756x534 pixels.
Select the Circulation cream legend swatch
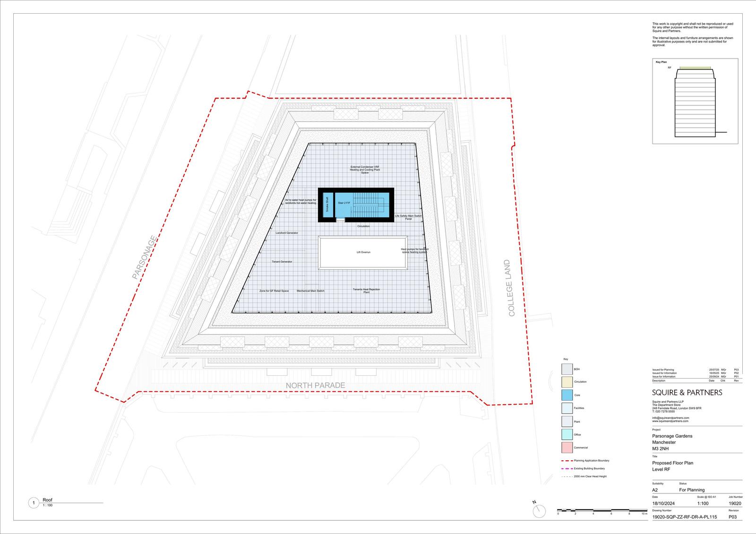[x=567, y=382]
